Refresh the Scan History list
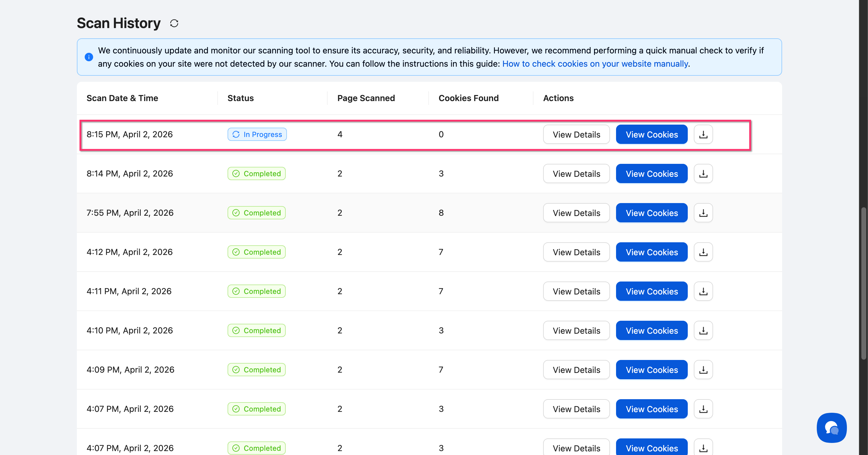 point(174,23)
